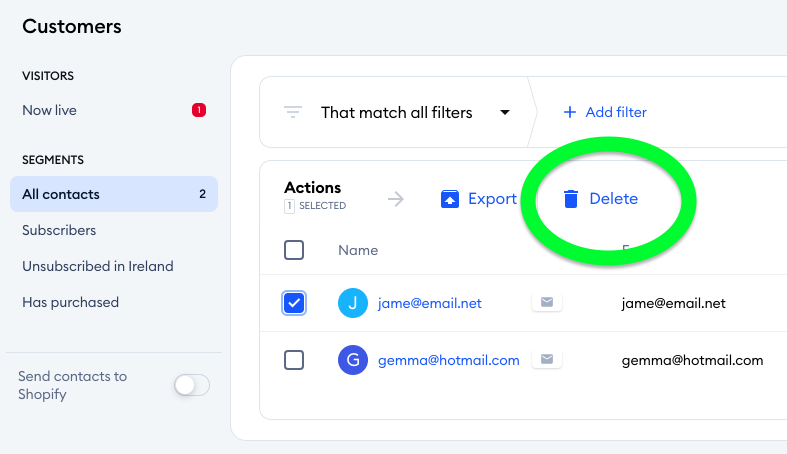Click the plus icon beside Add filter

coord(570,112)
